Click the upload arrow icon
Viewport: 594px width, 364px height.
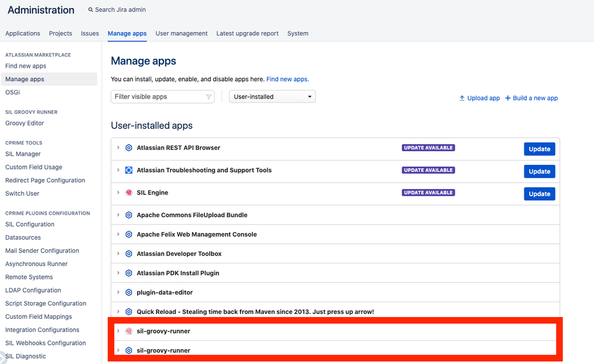tap(462, 98)
